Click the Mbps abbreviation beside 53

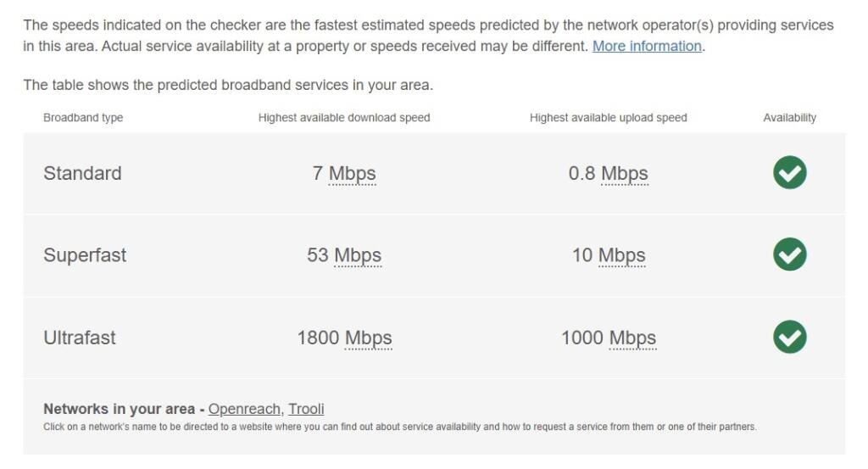coord(358,255)
